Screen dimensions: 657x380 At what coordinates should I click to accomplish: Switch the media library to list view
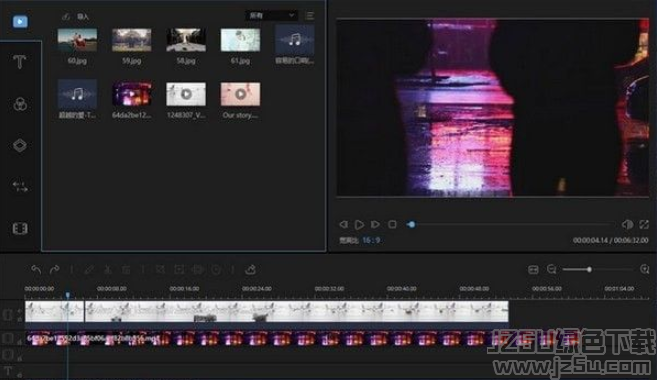310,16
